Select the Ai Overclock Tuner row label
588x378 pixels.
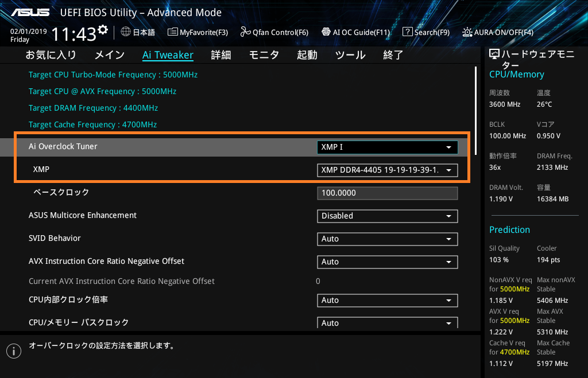tap(63, 146)
